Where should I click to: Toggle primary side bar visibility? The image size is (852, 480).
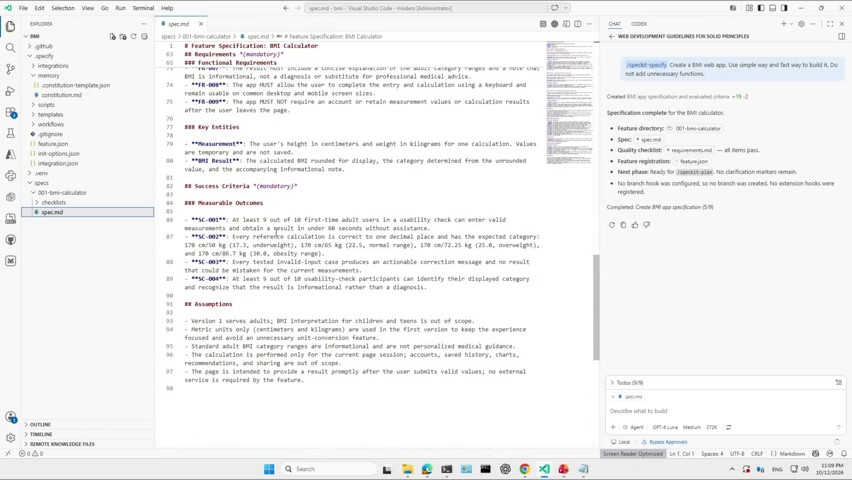pyautogui.click(x=761, y=8)
